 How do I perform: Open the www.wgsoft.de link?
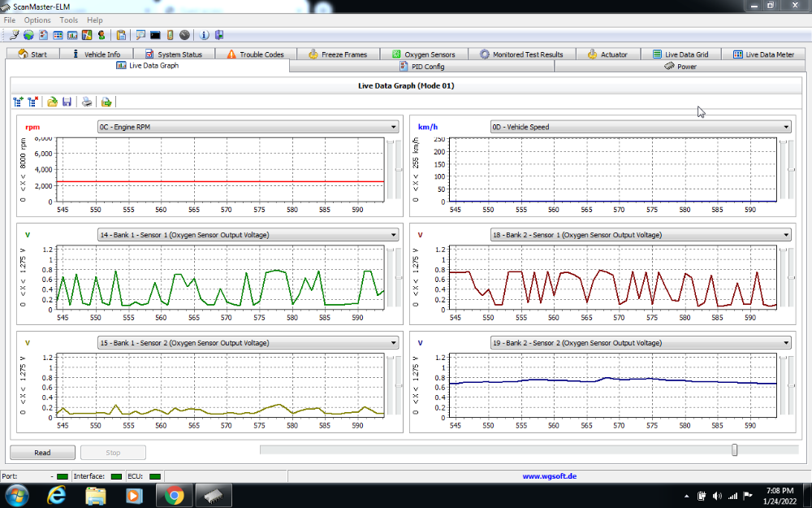tap(549, 476)
